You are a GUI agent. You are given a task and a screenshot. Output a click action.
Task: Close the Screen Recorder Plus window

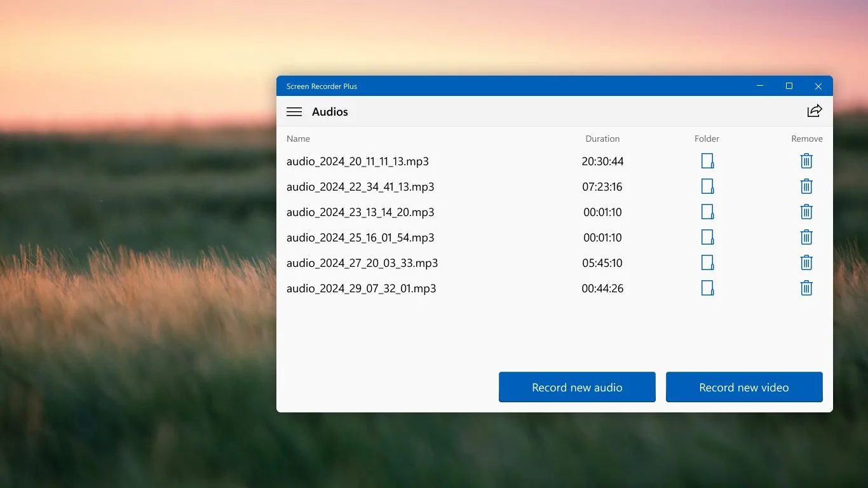coord(818,86)
